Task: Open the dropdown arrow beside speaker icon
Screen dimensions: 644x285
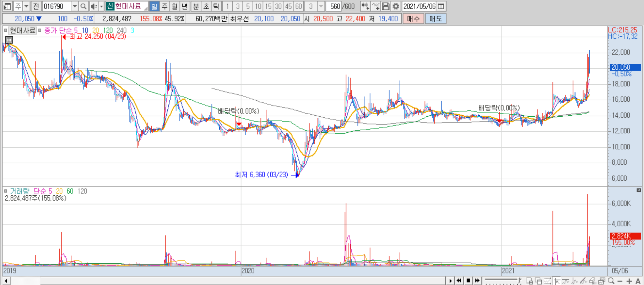Action: [101, 6]
